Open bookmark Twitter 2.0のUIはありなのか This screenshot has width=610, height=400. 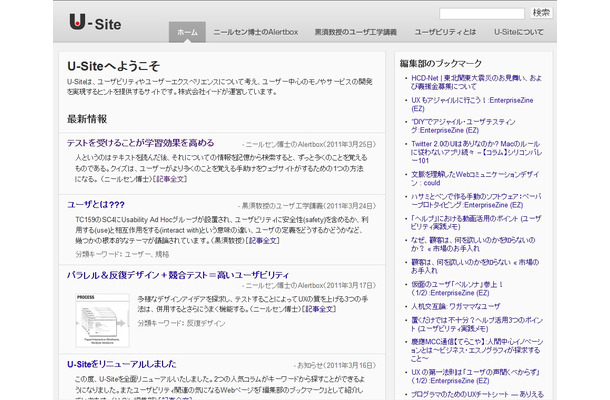(476, 152)
